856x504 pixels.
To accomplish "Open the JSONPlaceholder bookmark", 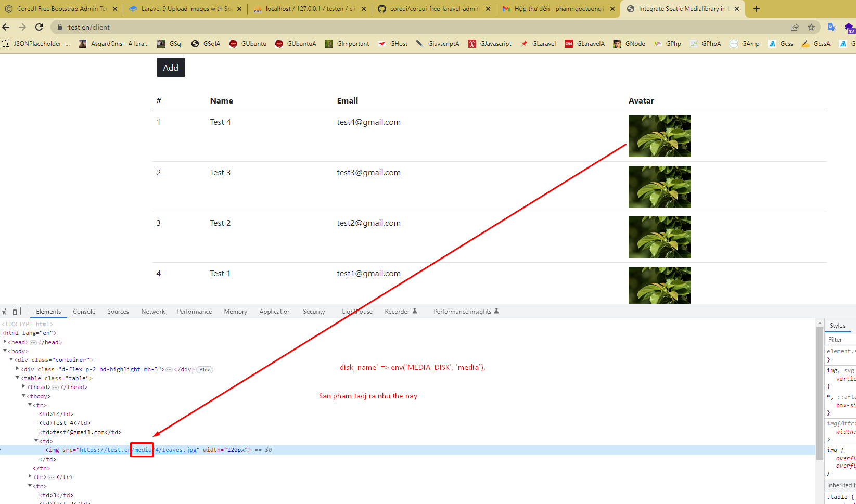I will (x=36, y=44).
